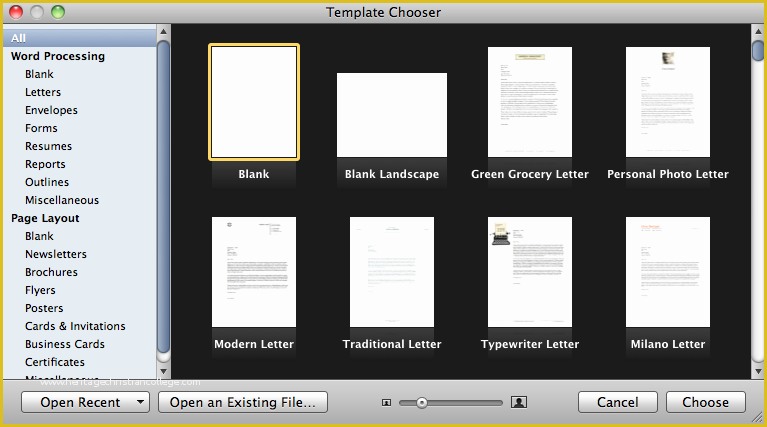
Task: Select the Outlines category
Action: pos(47,182)
